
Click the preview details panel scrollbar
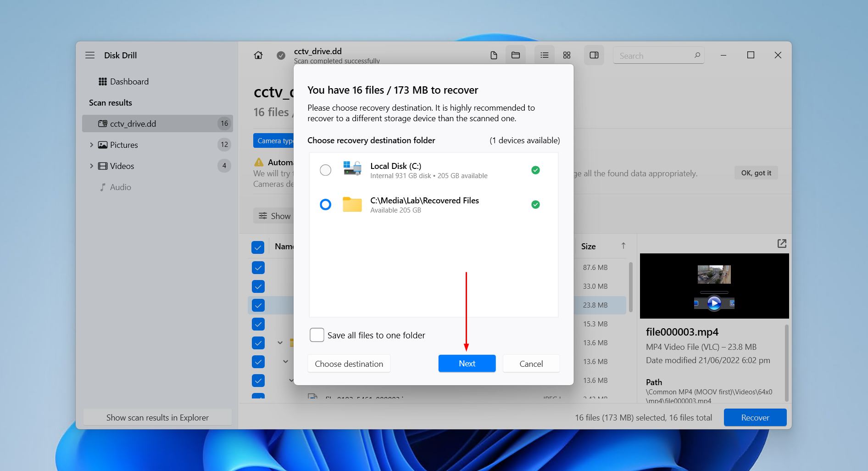(x=787, y=363)
